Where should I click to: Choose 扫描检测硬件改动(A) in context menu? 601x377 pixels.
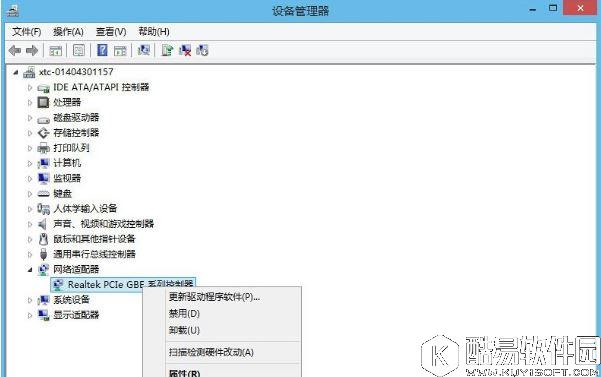222,352
